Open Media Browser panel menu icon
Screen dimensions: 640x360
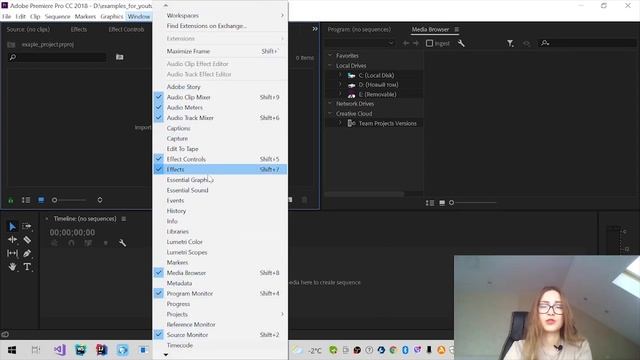click(x=457, y=29)
